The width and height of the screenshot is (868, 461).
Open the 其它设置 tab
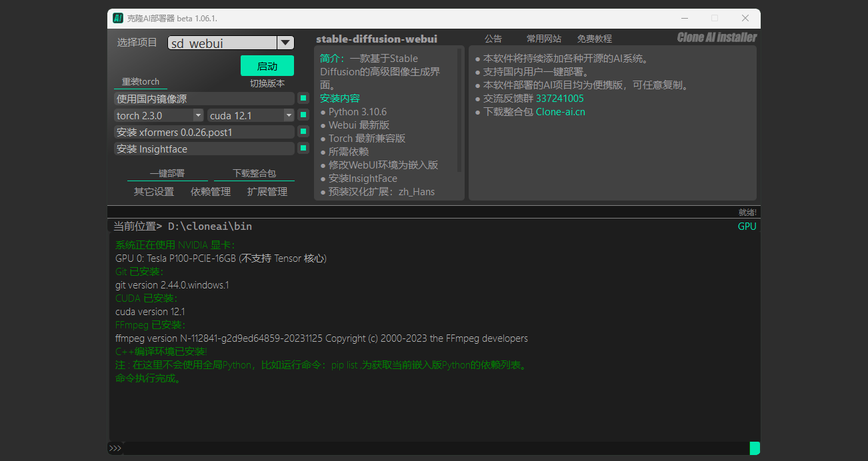pos(154,192)
